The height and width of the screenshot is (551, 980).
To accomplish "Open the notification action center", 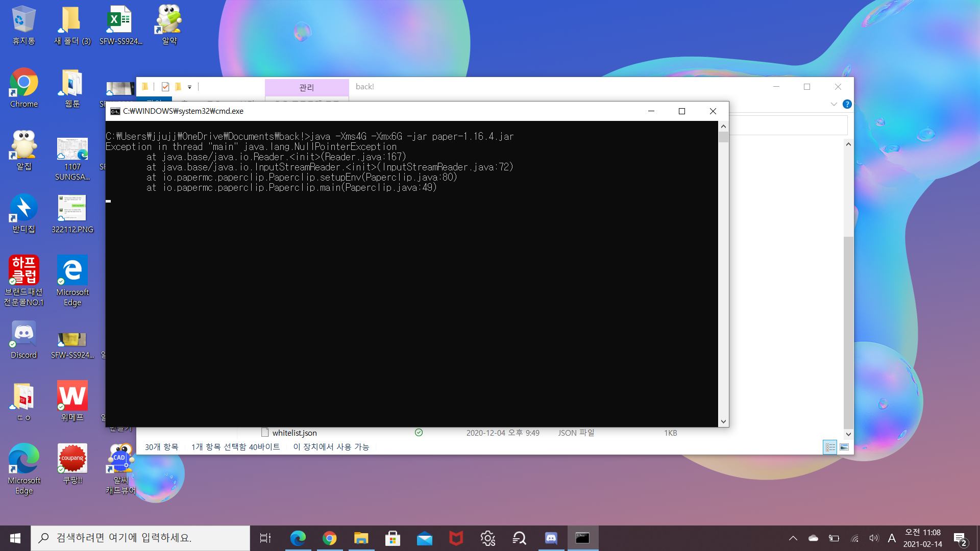I will (x=960, y=539).
